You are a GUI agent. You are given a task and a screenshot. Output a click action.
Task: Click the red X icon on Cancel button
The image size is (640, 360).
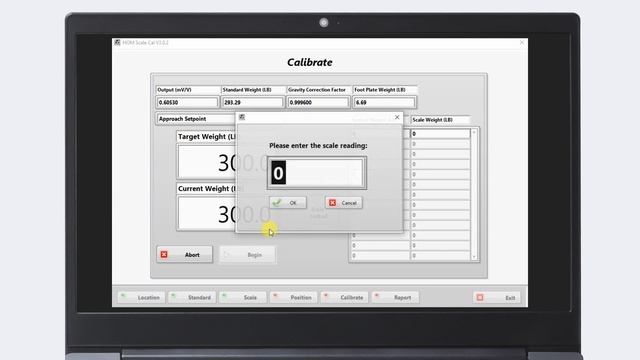click(333, 203)
